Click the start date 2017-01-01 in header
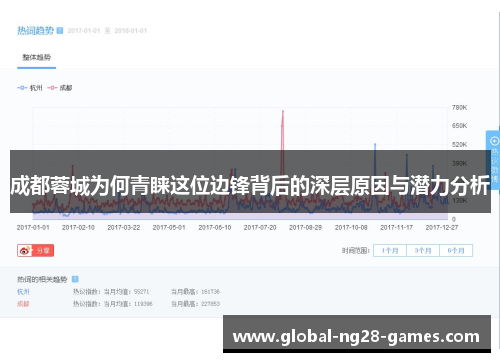Screen dimensions: 500x362 point(84,31)
